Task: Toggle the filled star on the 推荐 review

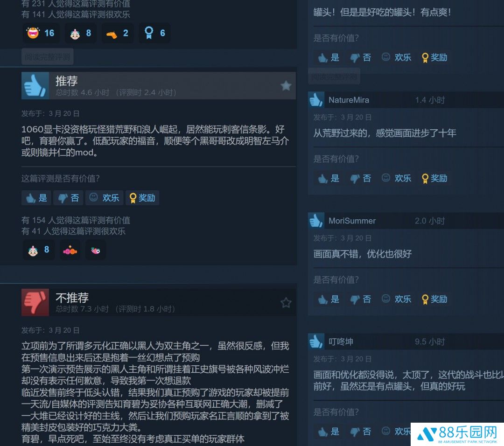Action: (286, 86)
